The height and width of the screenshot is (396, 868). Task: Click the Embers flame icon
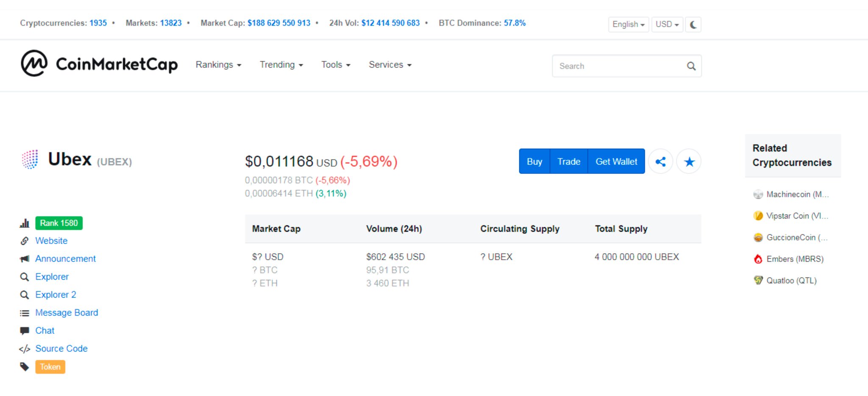pyautogui.click(x=758, y=259)
